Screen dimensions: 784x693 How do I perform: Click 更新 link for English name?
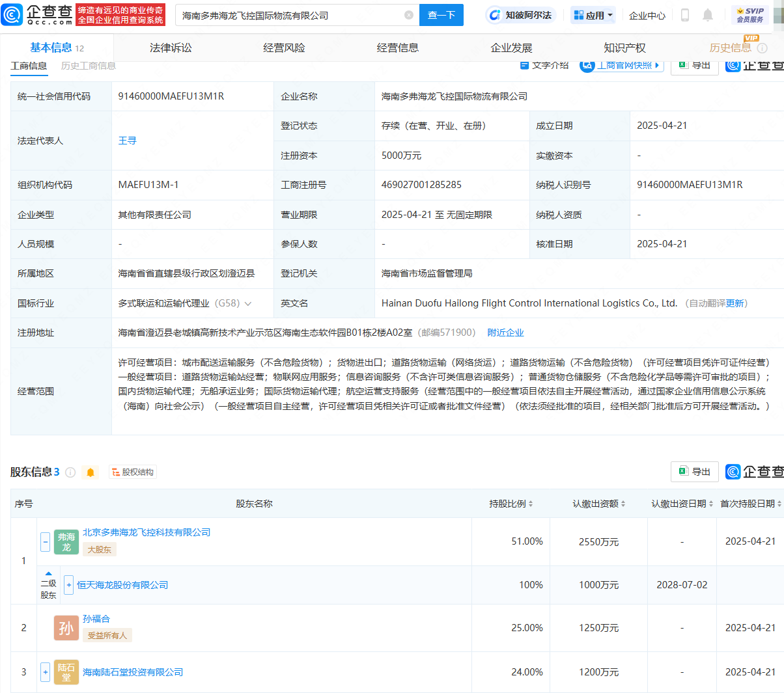point(735,303)
